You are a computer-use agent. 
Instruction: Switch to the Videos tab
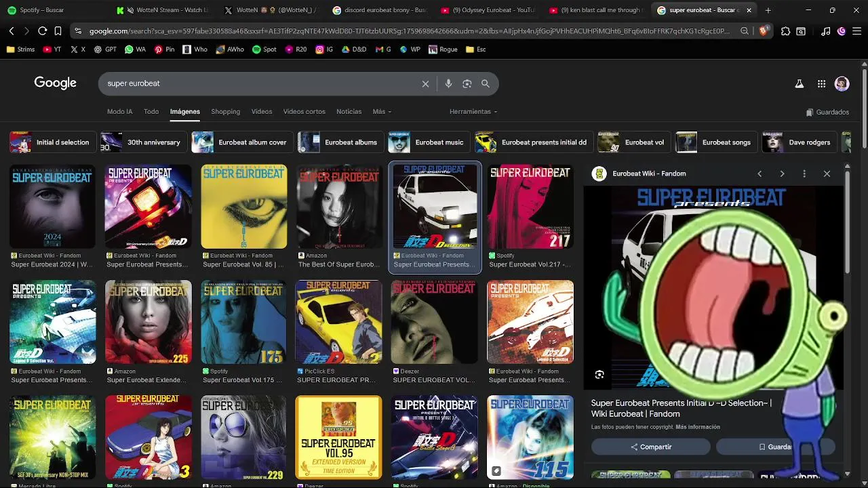click(x=262, y=112)
